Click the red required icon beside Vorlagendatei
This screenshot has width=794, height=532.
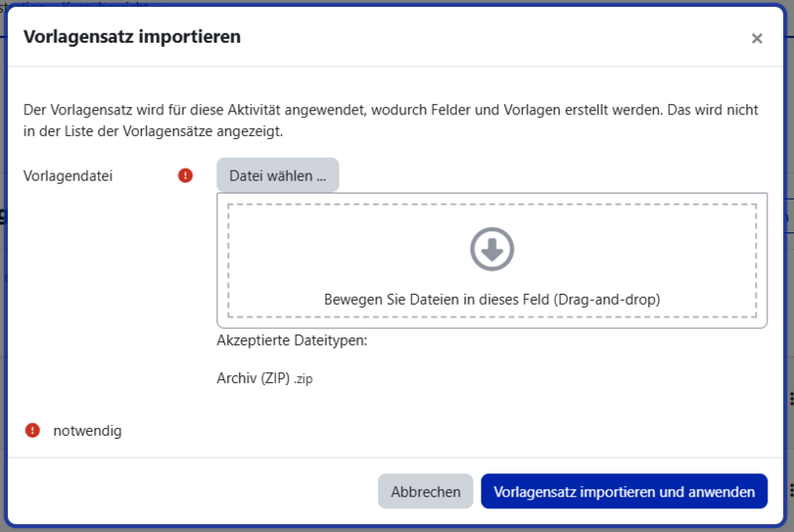click(x=186, y=176)
